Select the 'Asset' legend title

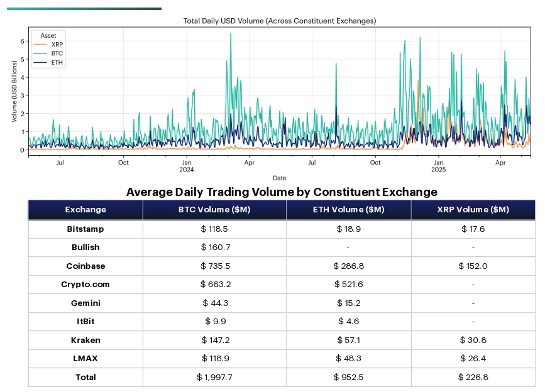(x=48, y=36)
